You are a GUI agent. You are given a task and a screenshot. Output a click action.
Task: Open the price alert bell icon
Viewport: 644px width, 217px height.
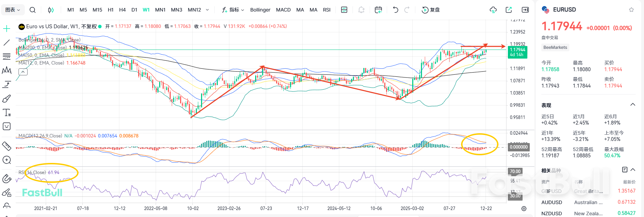361,10
